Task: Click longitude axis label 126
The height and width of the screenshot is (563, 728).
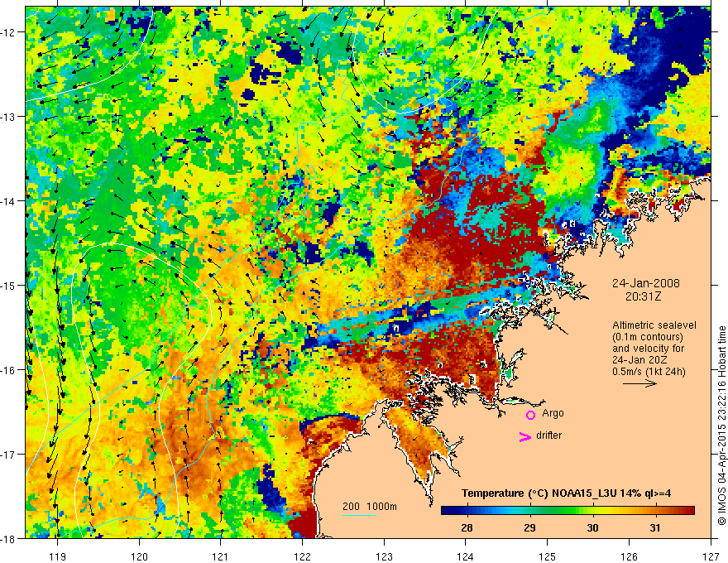Action: pyautogui.click(x=629, y=556)
